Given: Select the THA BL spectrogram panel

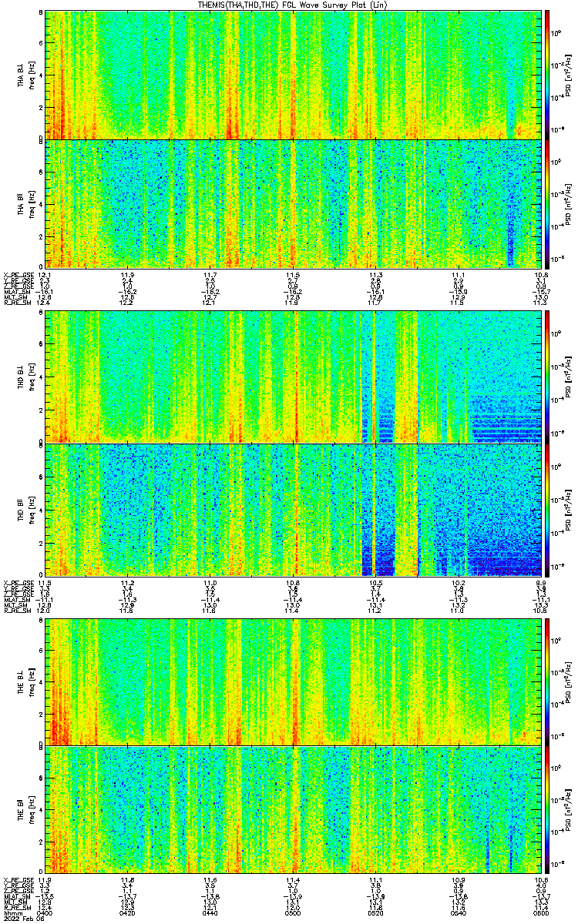Looking at the screenshot, I should (294, 75).
